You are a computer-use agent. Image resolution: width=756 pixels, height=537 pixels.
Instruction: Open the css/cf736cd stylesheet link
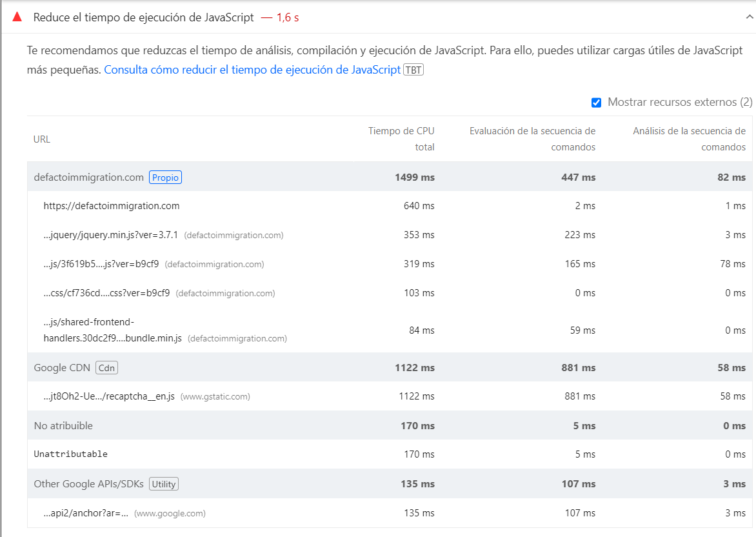106,293
